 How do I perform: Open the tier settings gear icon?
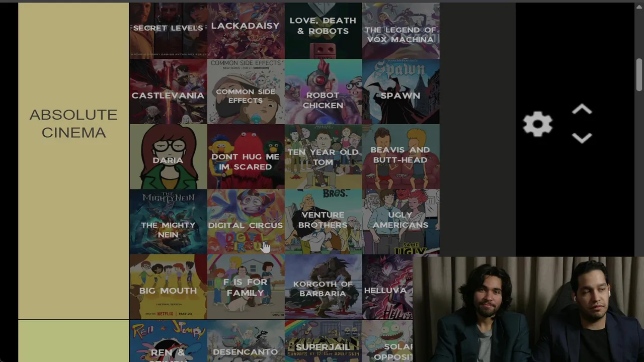pos(538,124)
